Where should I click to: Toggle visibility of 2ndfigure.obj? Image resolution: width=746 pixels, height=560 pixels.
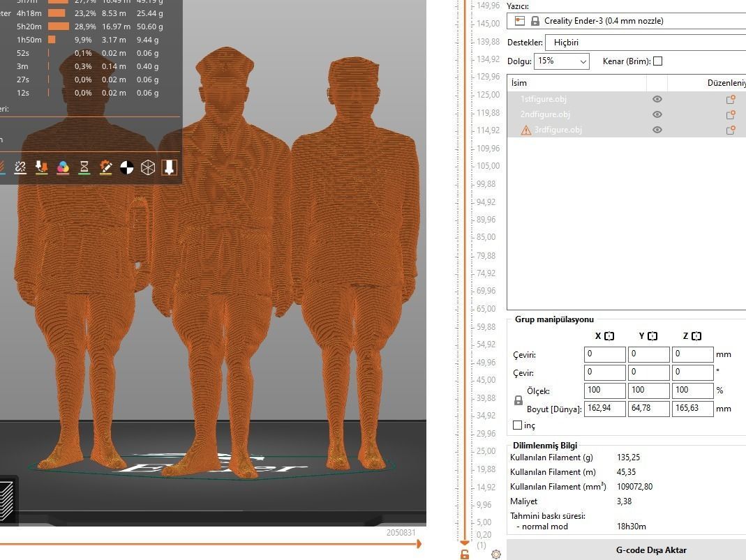click(657, 114)
